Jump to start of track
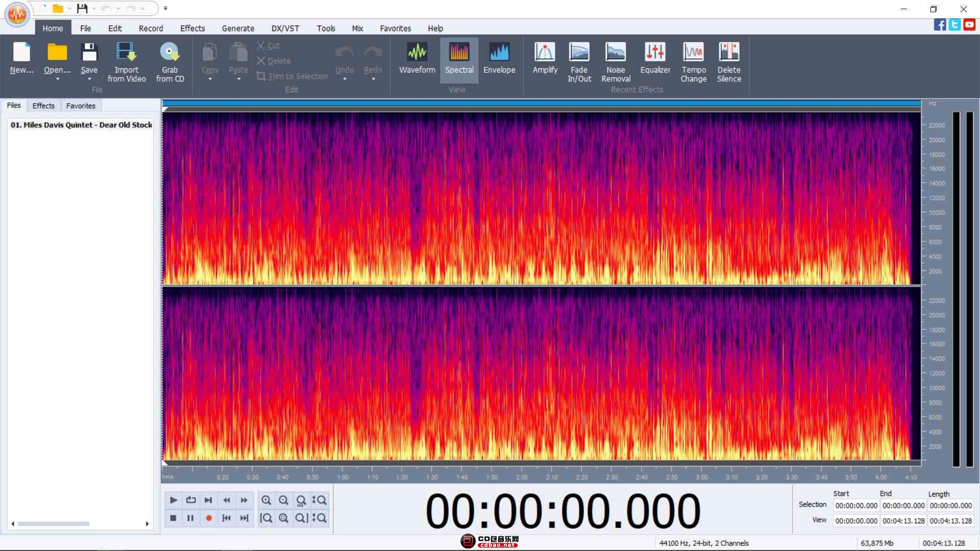980x551 pixels. pos(226,518)
